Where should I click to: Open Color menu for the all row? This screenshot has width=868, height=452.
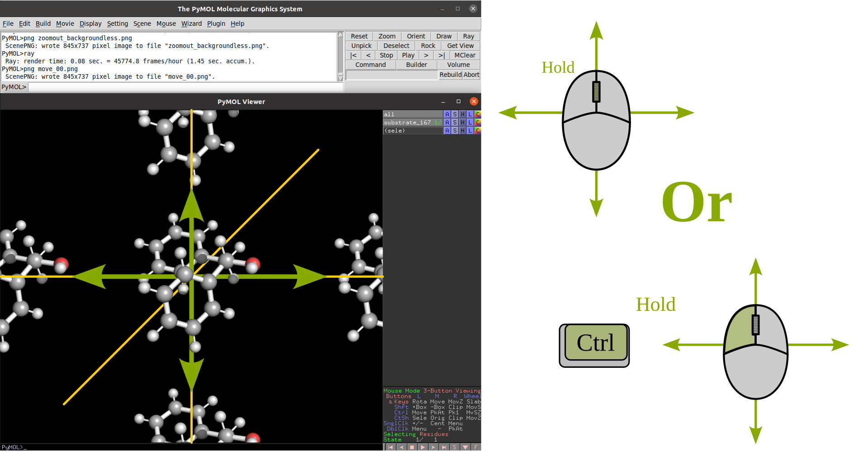point(478,114)
